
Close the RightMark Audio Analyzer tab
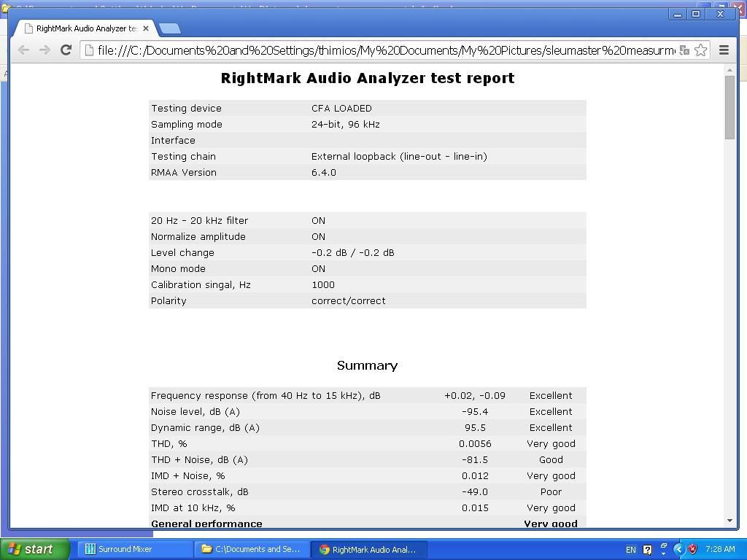coord(146,28)
